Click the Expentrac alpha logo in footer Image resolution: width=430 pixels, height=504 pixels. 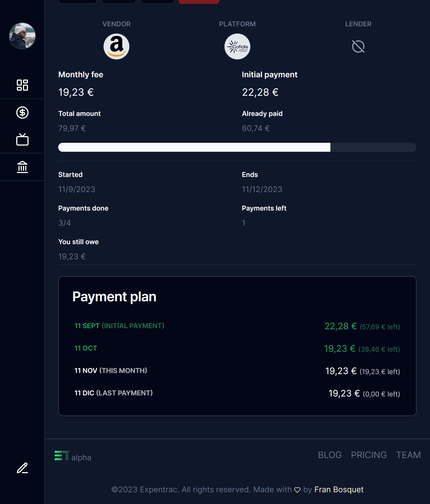(73, 456)
